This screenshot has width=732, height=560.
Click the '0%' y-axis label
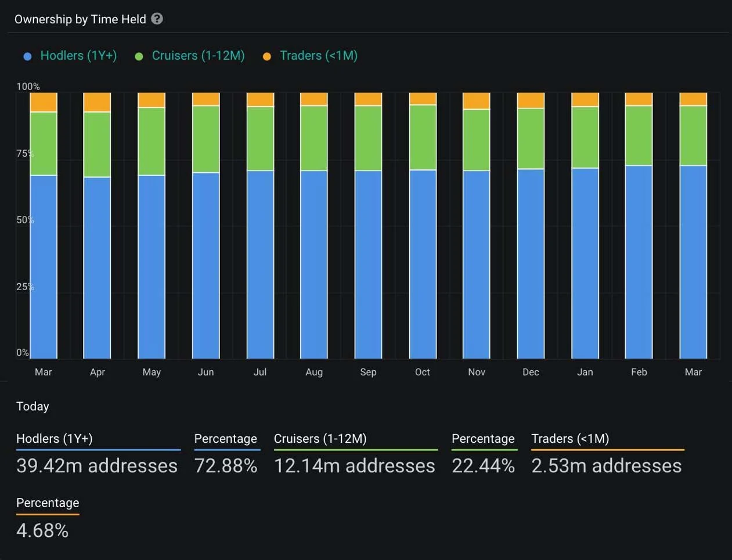tap(23, 352)
